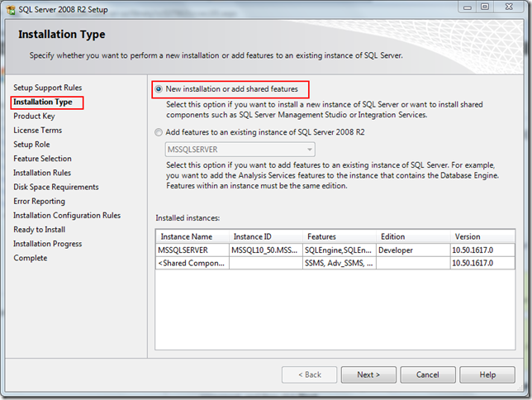Open the MSSQLSERVER instance dropdown
The height and width of the screenshot is (400, 532).
pyautogui.click(x=240, y=150)
